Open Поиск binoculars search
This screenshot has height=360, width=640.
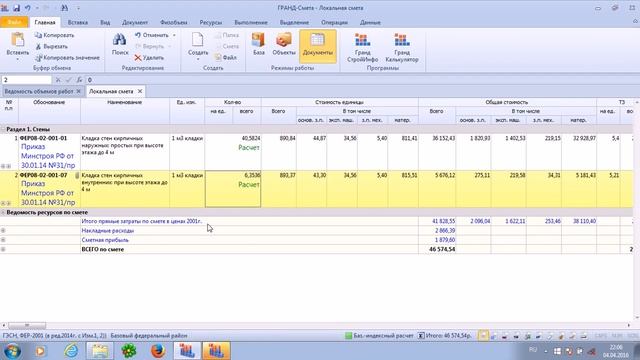tap(120, 44)
